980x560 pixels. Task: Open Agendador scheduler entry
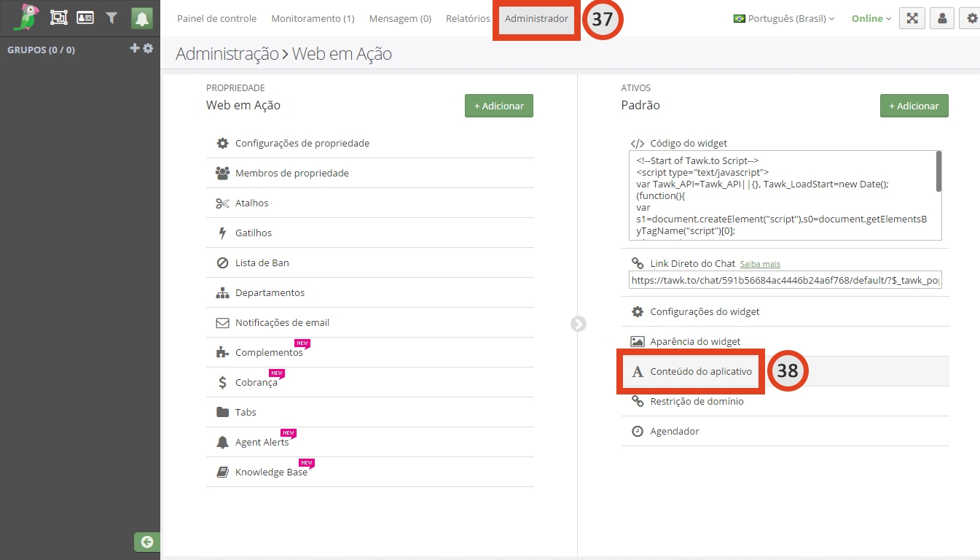pyautogui.click(x=785, y=431)
